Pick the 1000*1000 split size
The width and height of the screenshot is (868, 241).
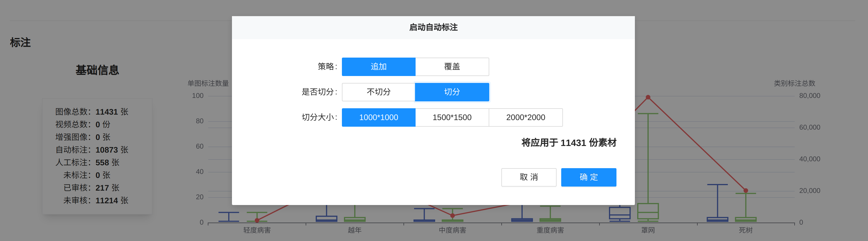tap(378, 117)
